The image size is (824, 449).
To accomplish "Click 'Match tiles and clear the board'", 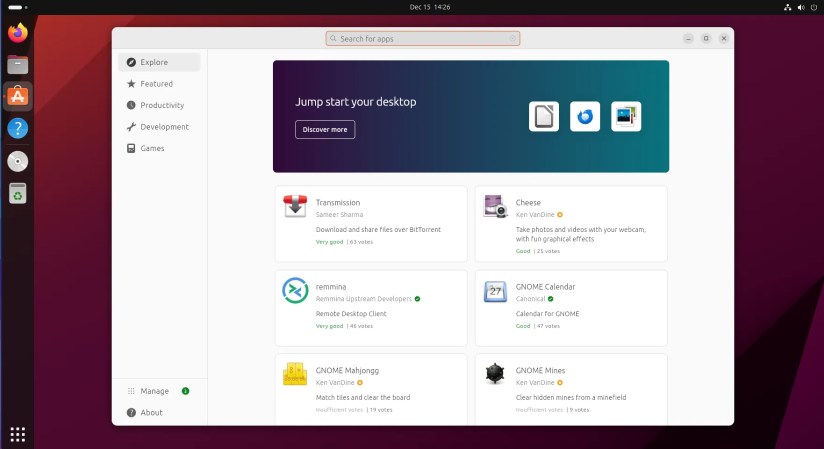I will (363, 397).
